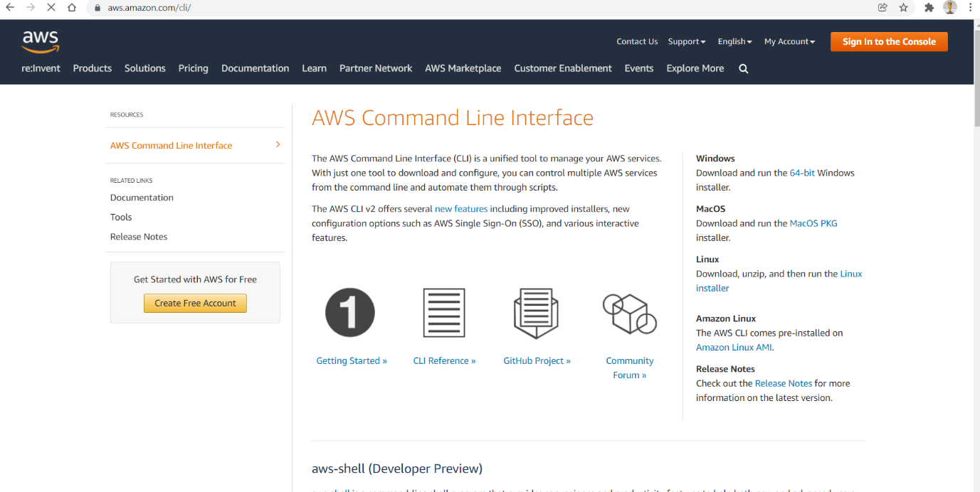Open the Explore More menu
This screenshot has width=980, height=492.
point(695,68)
